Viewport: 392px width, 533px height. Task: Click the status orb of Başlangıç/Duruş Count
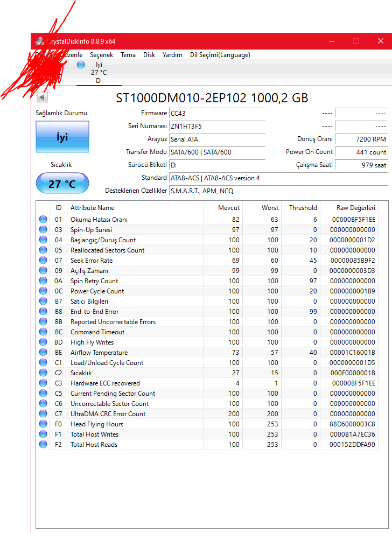click(x=43, y=240)
